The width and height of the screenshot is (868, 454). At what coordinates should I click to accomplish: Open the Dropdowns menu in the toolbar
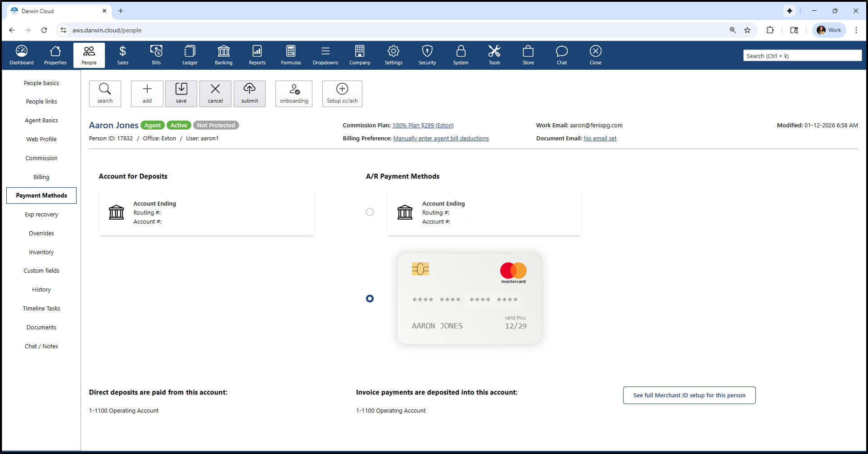(325, 55)
